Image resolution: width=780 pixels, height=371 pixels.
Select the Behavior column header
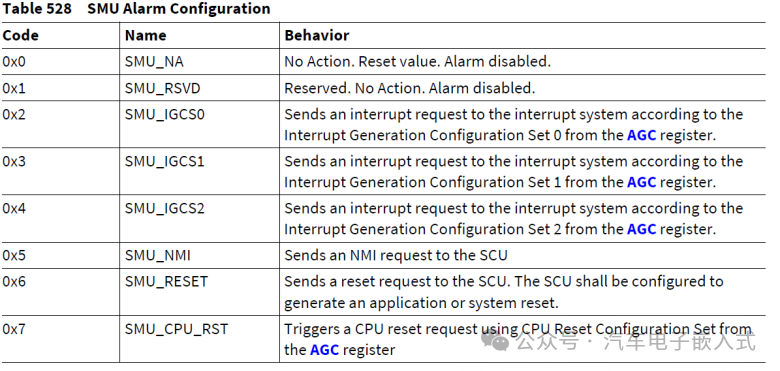pyautogui.click(x=317, y=35)
